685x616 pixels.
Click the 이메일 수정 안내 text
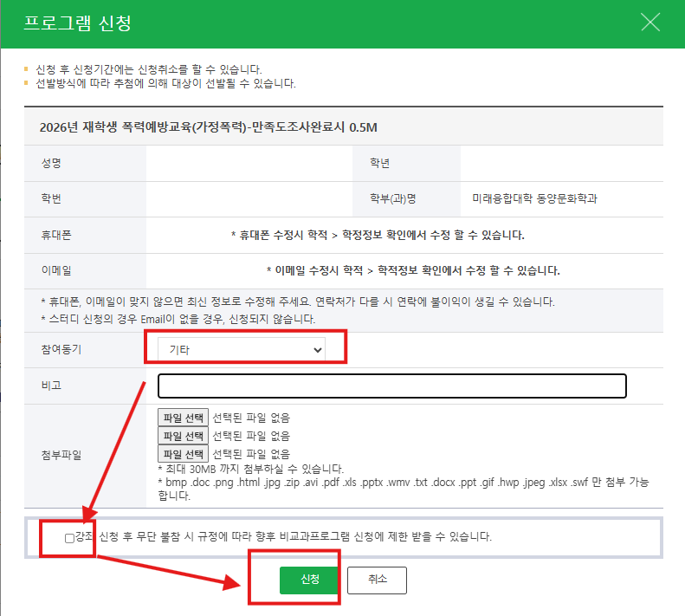(x=413, y=270)
